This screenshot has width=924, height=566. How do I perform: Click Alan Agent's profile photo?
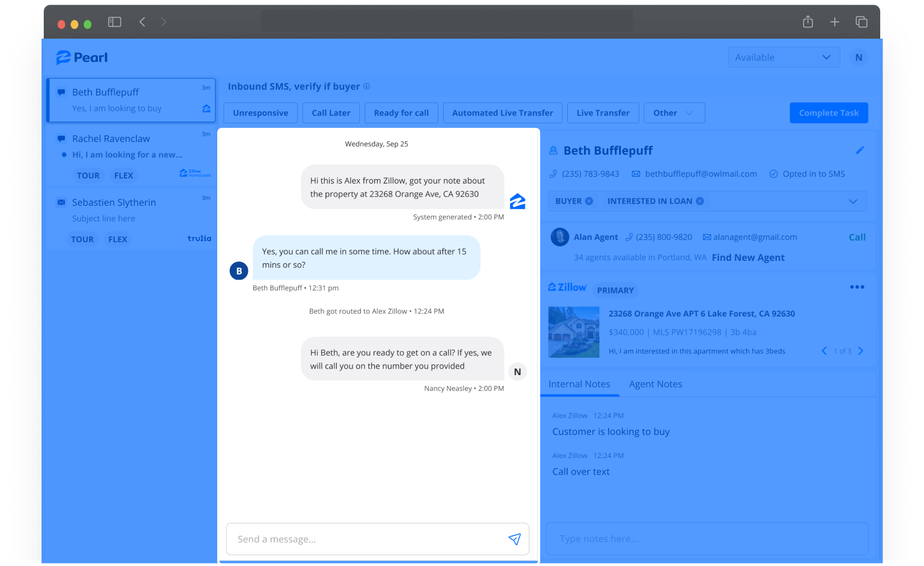(560, 237)
